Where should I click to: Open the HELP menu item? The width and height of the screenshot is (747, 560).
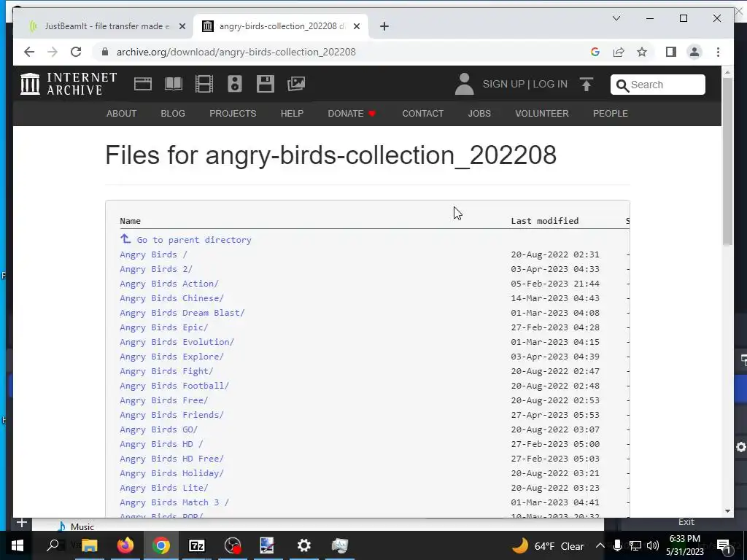coord(292,113)
